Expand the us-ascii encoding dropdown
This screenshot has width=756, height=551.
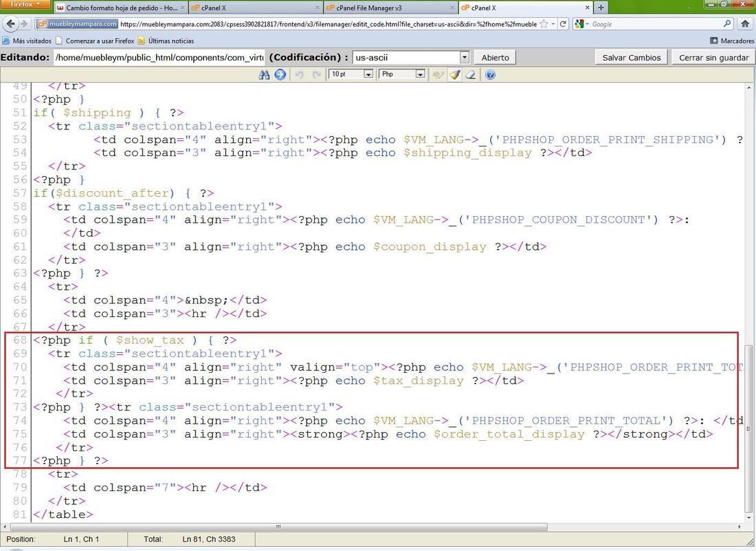click(464, 57)
